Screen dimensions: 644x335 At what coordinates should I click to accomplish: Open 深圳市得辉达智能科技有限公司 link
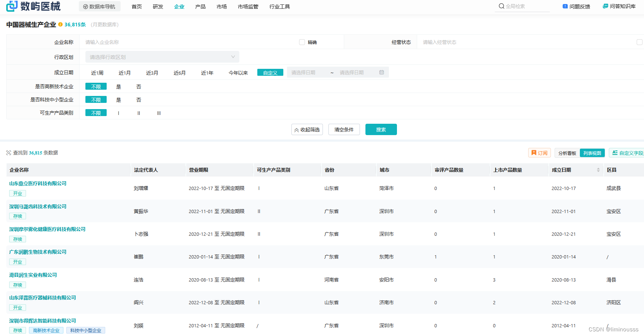click(x=43, y=321)
